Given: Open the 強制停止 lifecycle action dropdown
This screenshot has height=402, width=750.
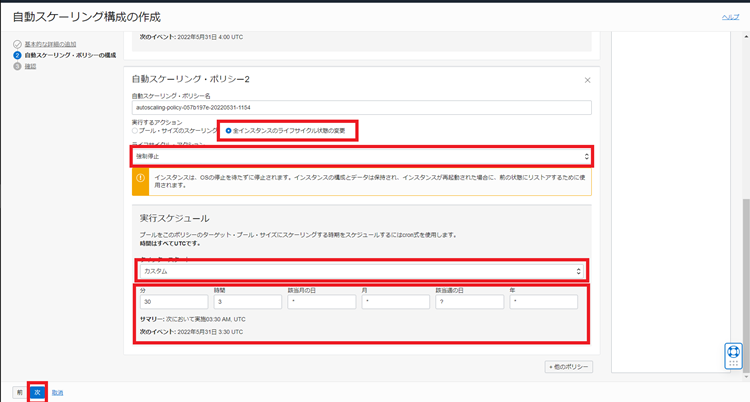Looking at the screenshot, I should click(361, 157).
